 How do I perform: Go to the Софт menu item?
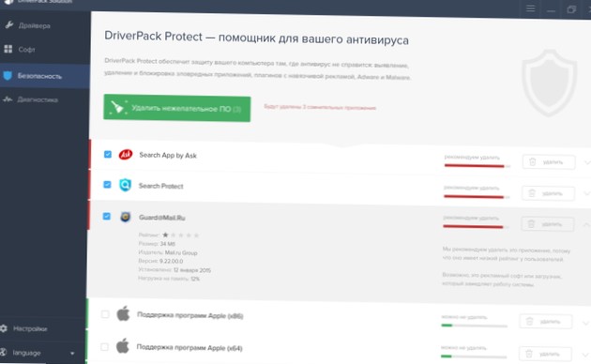click(x=27, y=50)
